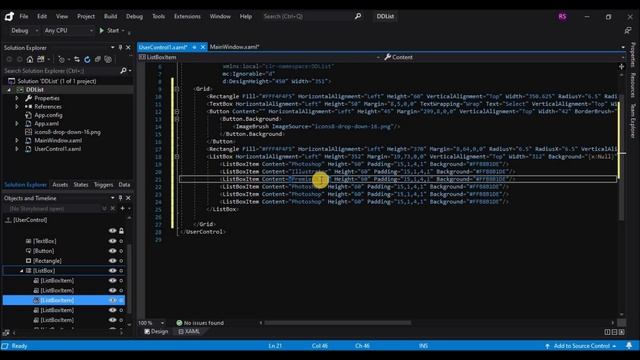This screenshot has height=360, width=640.
Task: Click the horizontal split view icon
Action: [x=614, y=332]
